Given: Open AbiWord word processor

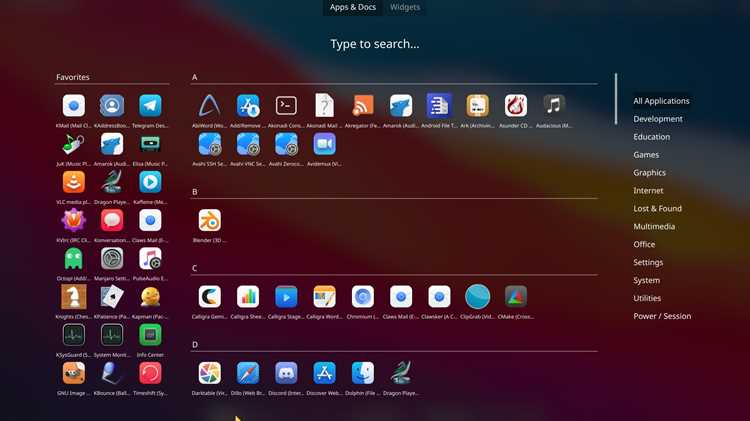Looking at the screenshot, I should point(210,106).
